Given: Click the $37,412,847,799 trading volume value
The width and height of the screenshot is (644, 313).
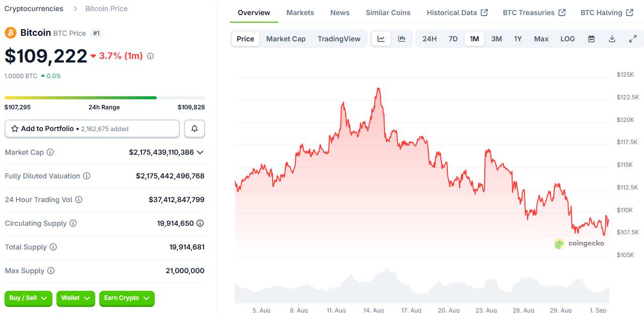Looking at the screenshot, I should 176,200.
